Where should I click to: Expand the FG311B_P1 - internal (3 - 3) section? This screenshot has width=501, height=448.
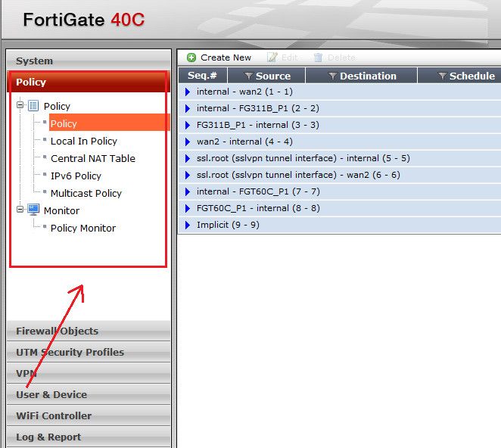(x=188, y=125)
